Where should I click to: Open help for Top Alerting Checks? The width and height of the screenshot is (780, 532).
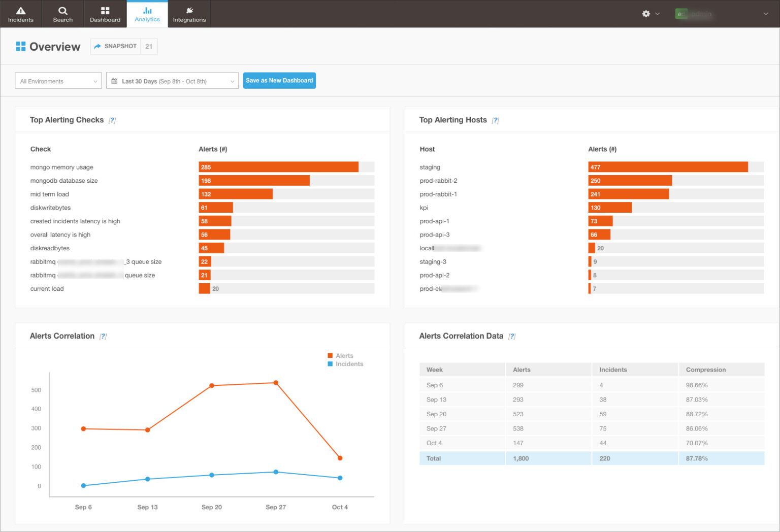[112, 120]
